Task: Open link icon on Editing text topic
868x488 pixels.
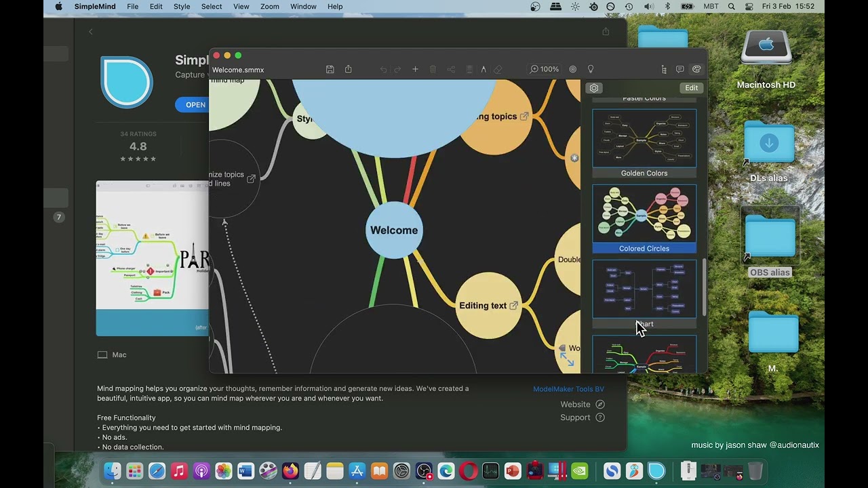Action: click(513, 306)
